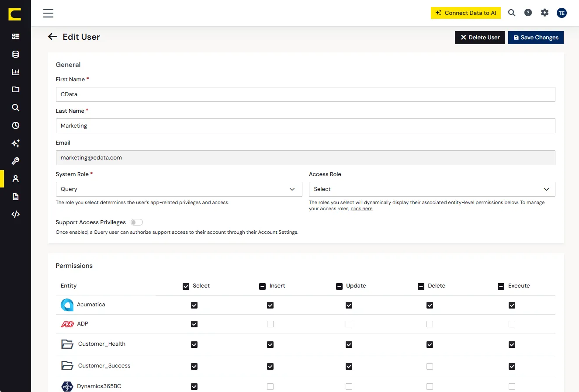
Task: Uncheck Execute permission for Customer_Health
Action: click(512, 345)
